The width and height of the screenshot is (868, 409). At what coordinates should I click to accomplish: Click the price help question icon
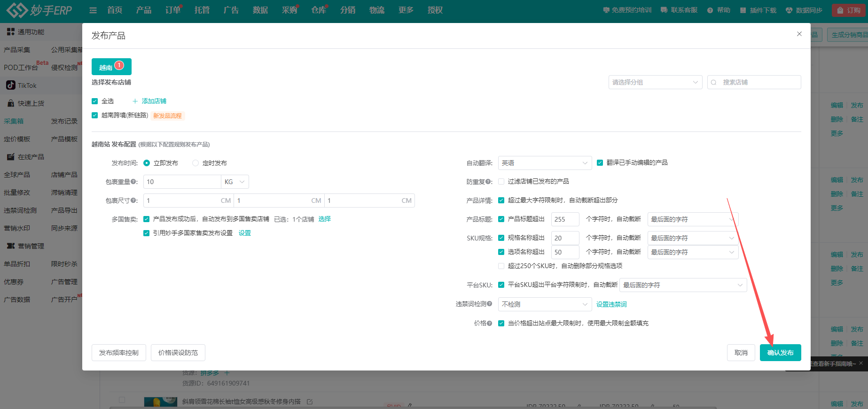pyautogui.click(x=490, y=323)
